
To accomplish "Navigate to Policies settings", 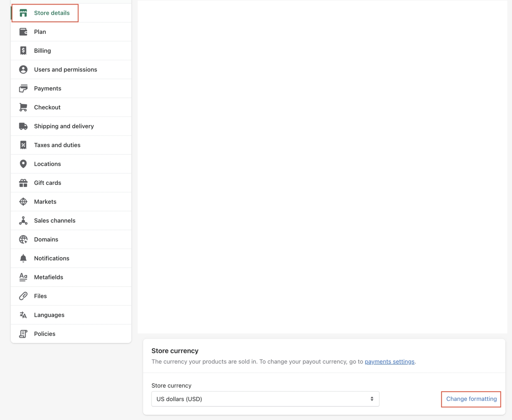I will (44, 334).
